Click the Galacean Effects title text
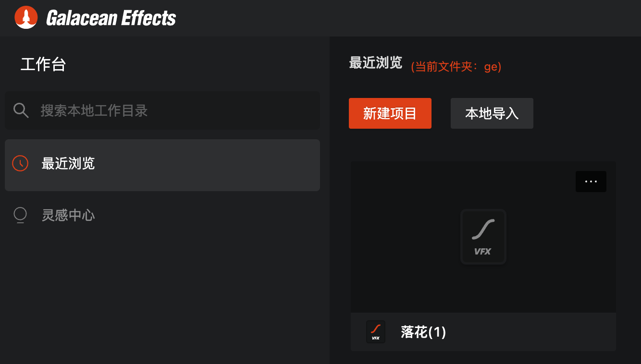 coord(111,18)
